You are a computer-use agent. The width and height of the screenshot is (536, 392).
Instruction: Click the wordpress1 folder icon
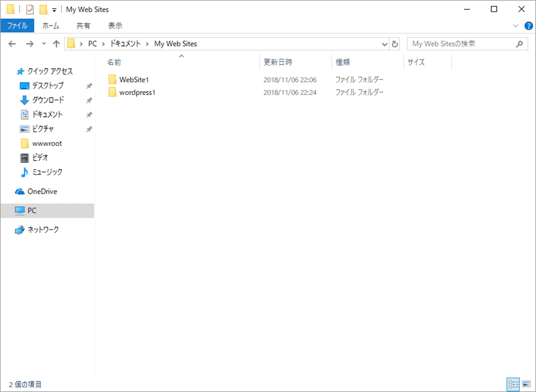(x=112, y=92)
